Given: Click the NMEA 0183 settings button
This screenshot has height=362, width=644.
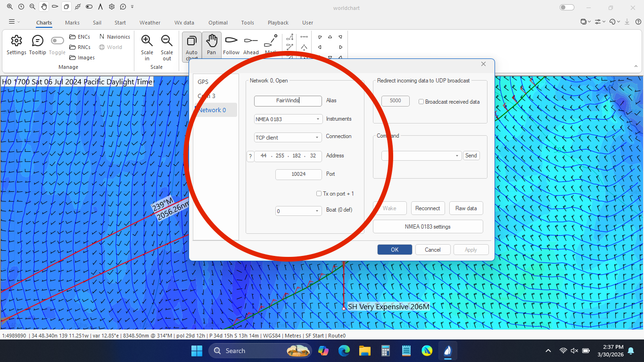Looking at the screenshot, I should (x=428, y=227).
